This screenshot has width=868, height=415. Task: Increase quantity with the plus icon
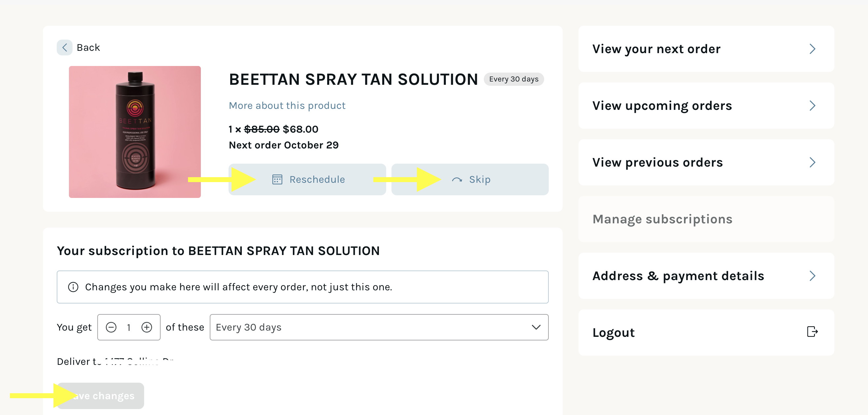(146, 327)
